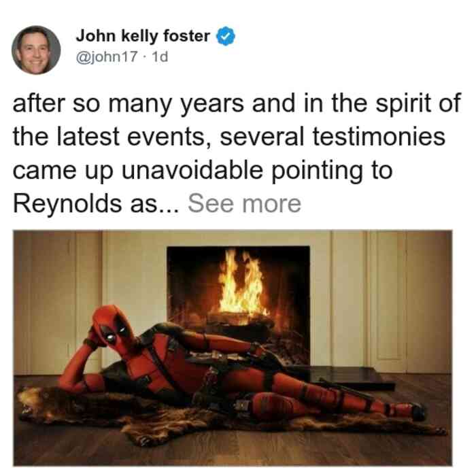Open the John kelly foster display name

143,36
